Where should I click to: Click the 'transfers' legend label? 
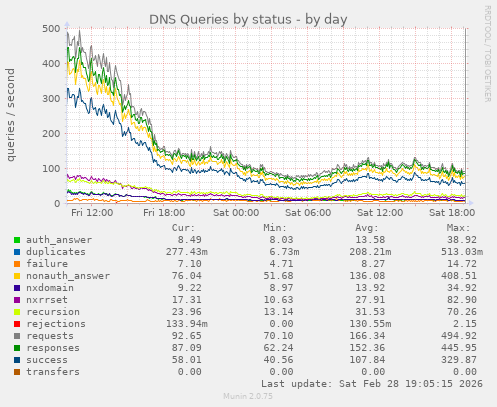pyautogui.click(x=53, y=372)
